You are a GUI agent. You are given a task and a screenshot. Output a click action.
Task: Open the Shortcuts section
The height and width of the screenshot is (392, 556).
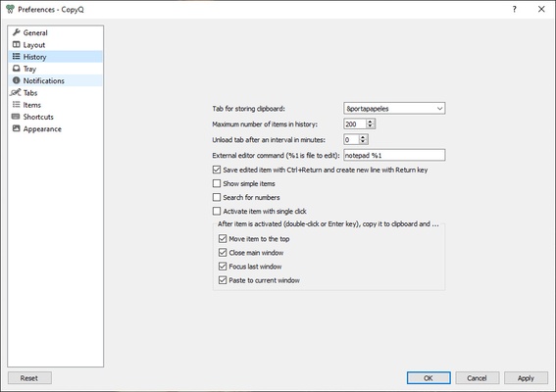(55, 117)
